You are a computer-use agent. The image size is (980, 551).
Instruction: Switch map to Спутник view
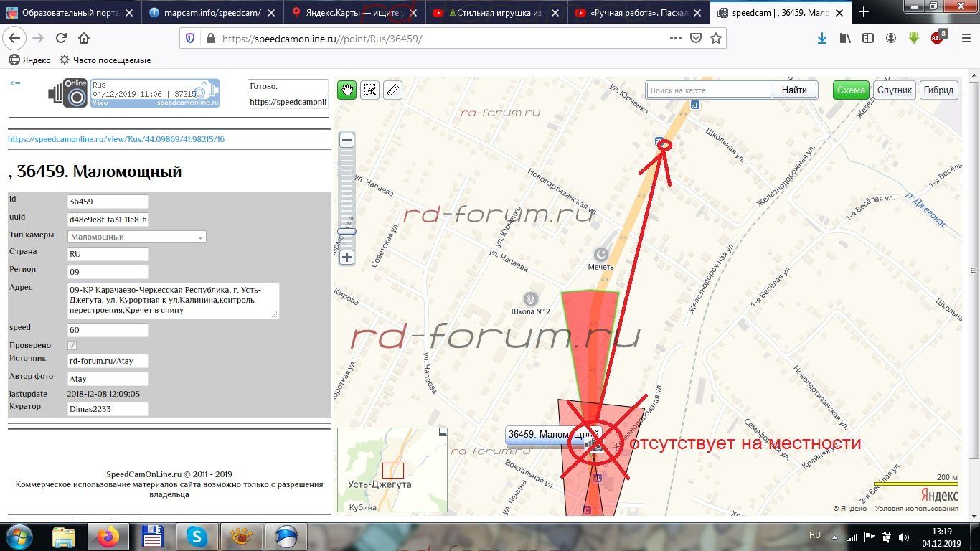[894, 90]
